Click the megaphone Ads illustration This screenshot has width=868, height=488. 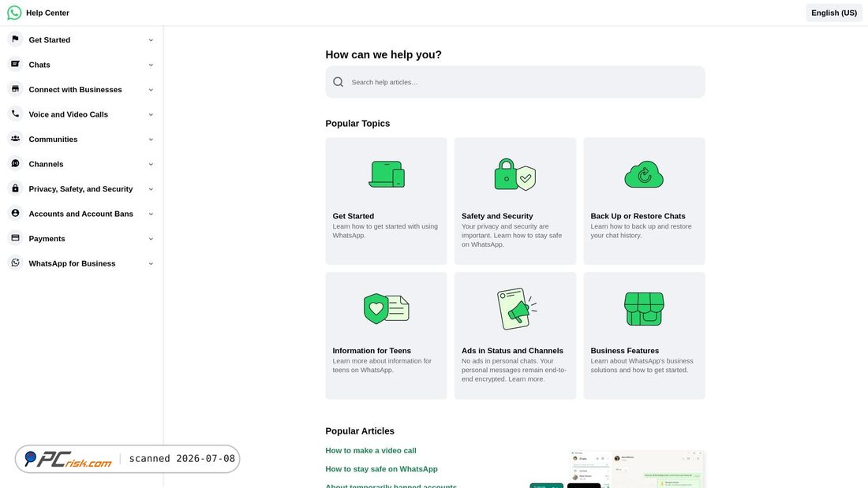tap(516, 309)
